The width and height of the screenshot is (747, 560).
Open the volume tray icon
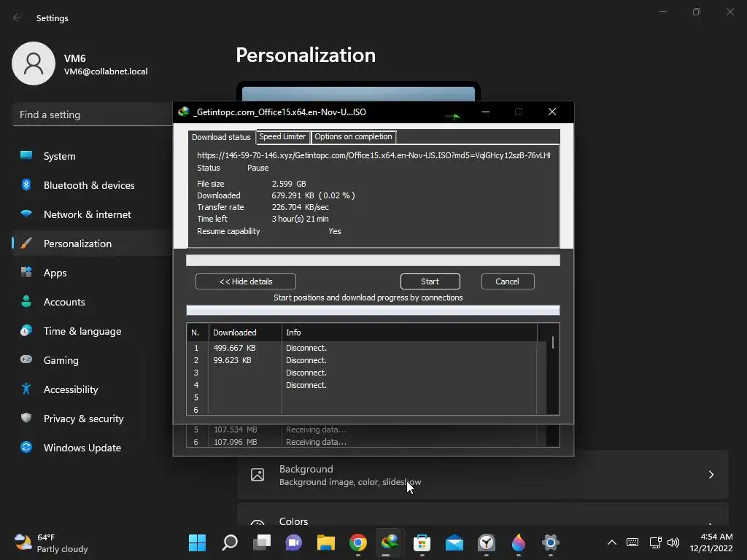673,542
